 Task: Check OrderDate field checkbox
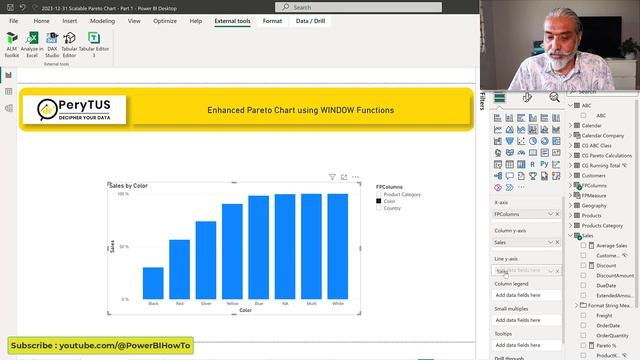[583, 326]
